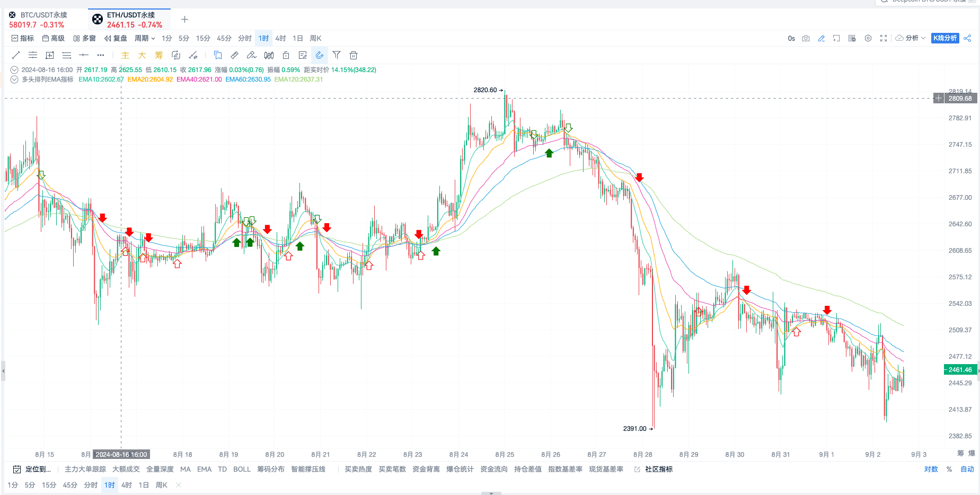Open more drawing tools ellipsis
Image resolution: width=980 pixels, height=495 pixels.
tap(101, 55)
